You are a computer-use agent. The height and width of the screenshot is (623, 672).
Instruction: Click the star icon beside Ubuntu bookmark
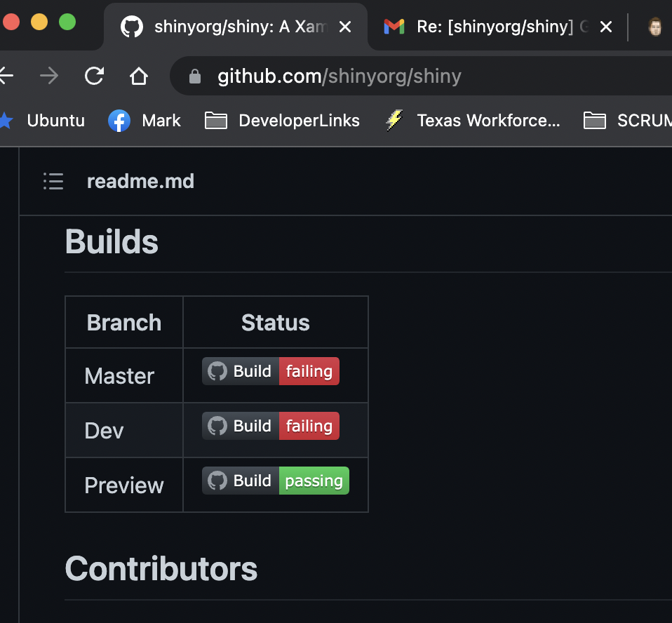click(x=6, y=121)
